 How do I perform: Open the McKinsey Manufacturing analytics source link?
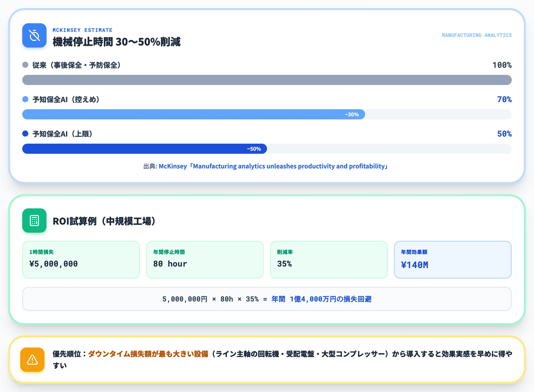(273, 166)
